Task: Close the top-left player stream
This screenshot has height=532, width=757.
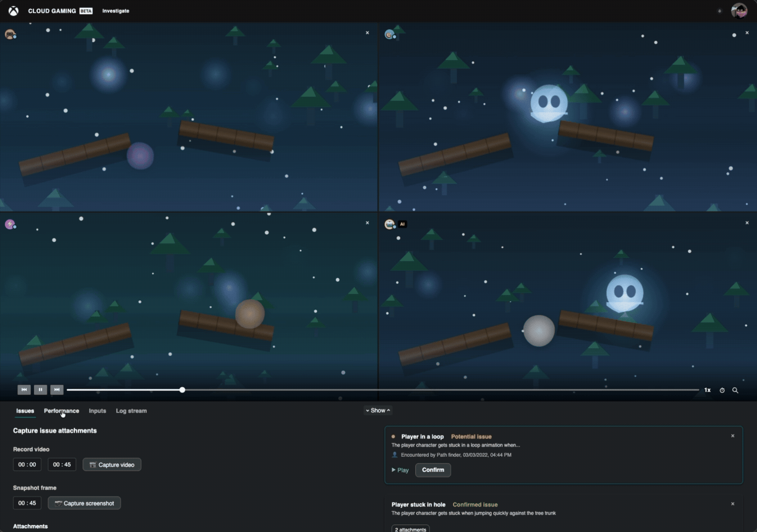Action: click(367, 33)
